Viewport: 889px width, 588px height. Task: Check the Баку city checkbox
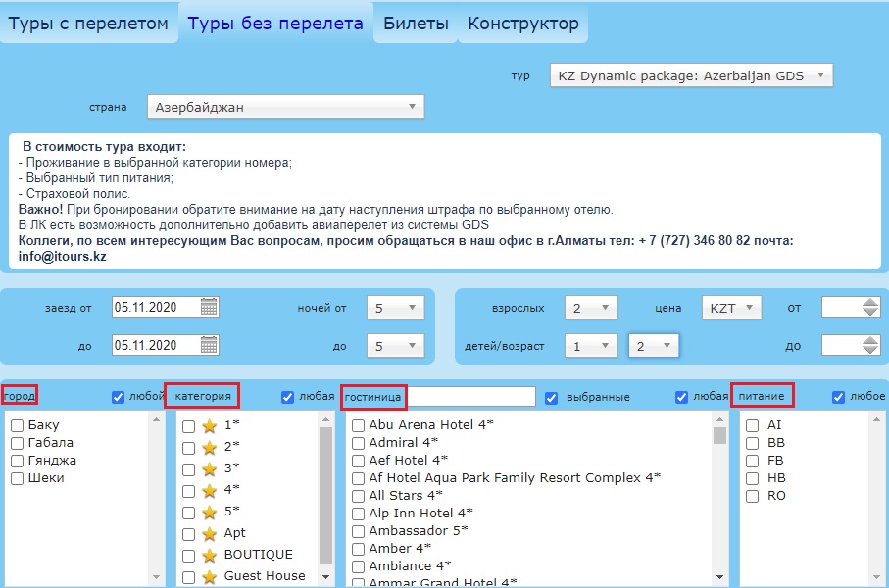click(x=18, y=426)
